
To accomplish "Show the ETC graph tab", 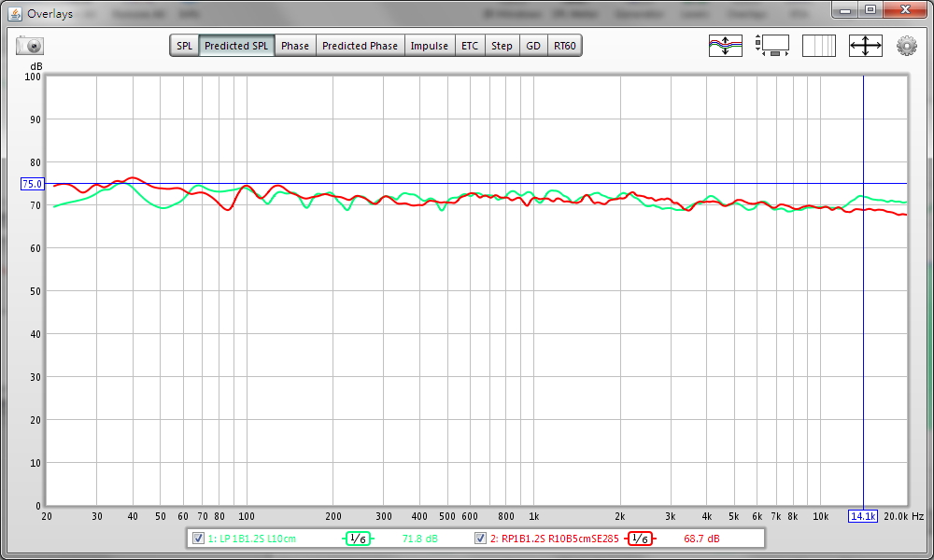I will [470, 46].
